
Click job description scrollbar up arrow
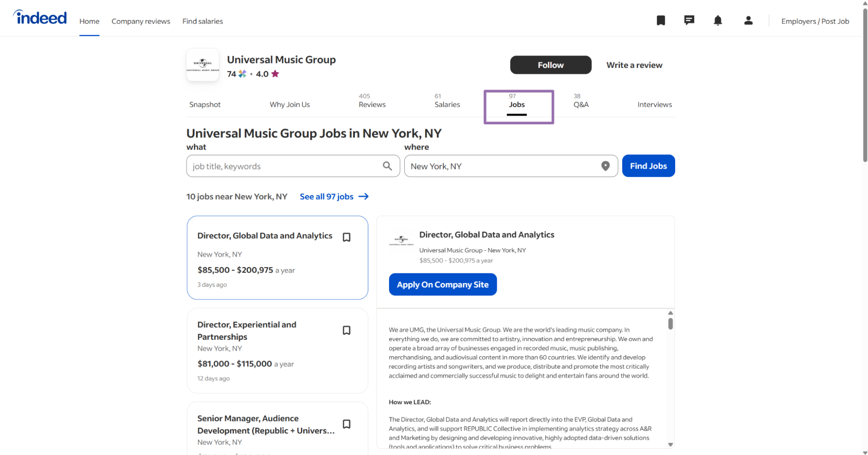[x=670, y=313]
